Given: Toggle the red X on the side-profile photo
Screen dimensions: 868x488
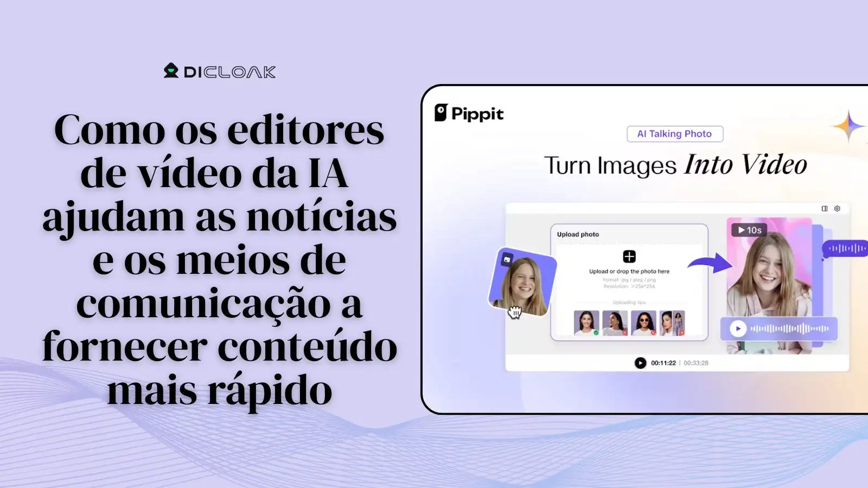Looking at the screenshot, I should [624, 332].
